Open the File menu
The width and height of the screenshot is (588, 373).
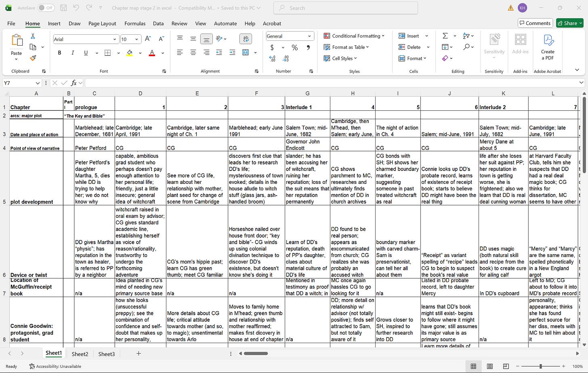(11, 23)
